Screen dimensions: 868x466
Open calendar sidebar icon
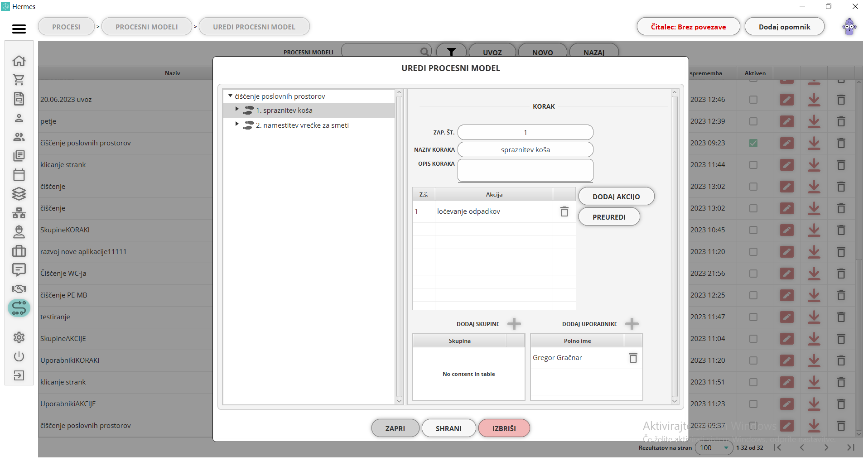tap(19, 175)
